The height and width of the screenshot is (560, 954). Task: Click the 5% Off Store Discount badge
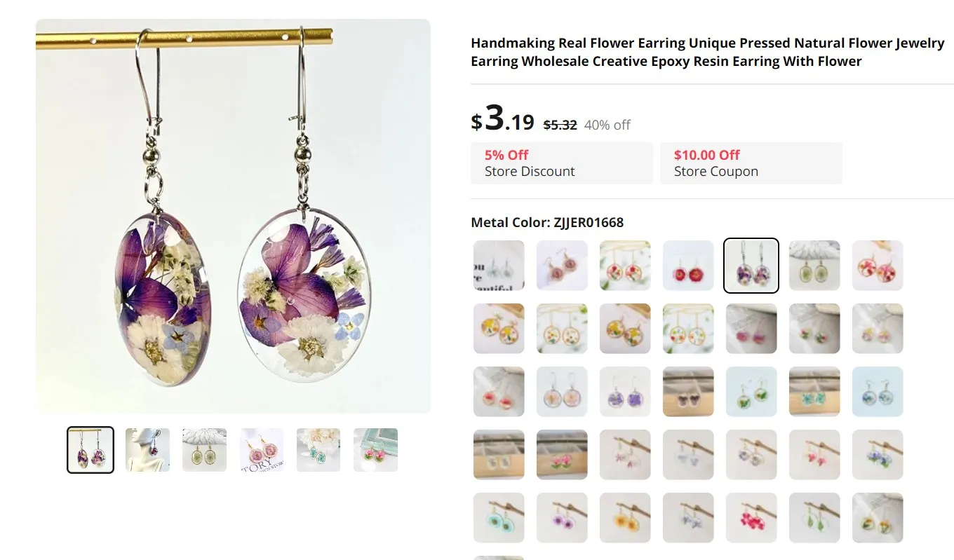562,163
